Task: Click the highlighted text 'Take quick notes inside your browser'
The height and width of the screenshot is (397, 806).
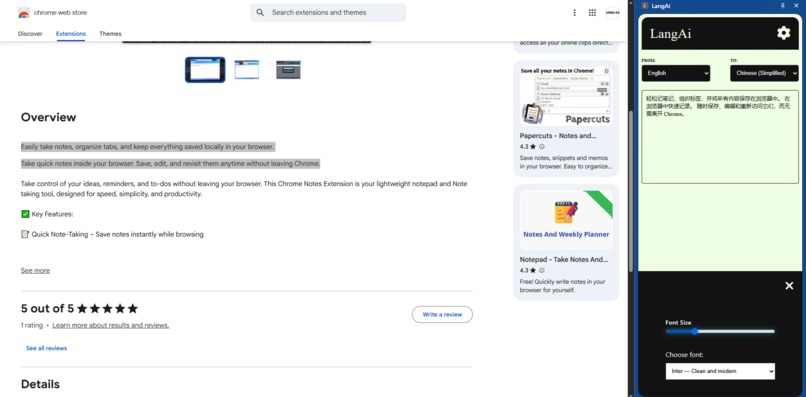Action: coord(170,164)
